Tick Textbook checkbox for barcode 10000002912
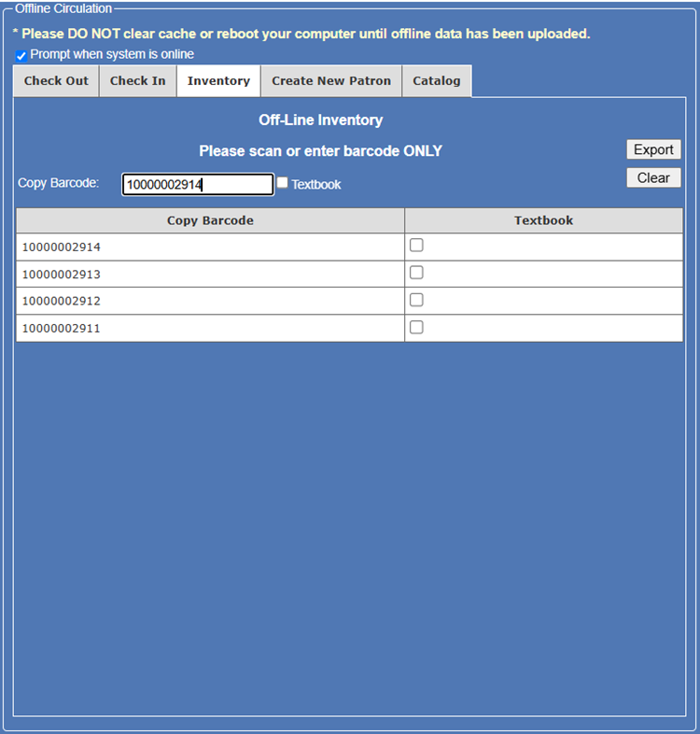Viewport: 700px width, 734px height. click(416, 300)
